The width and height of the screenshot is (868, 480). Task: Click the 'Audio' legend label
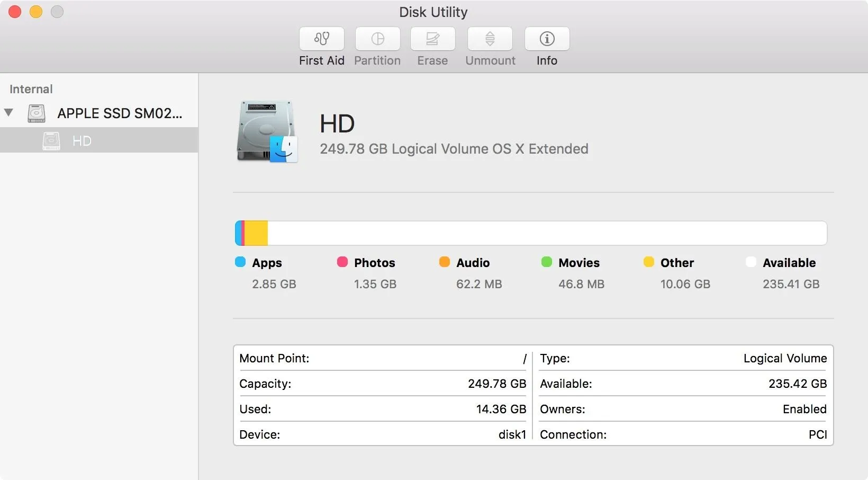(473, 263)
